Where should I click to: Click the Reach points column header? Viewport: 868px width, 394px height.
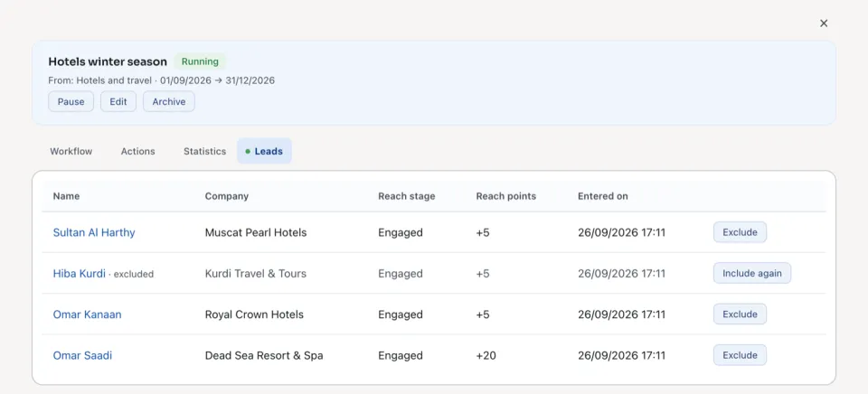[x=506, y=196]
